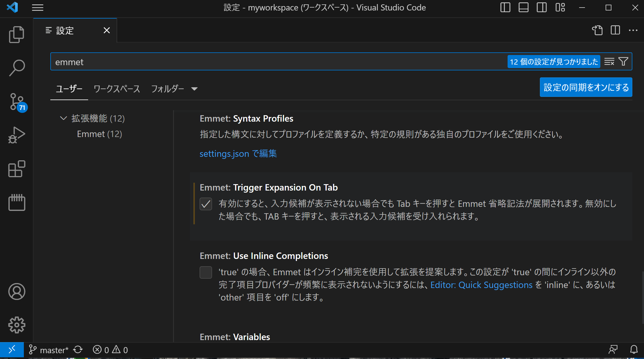Image resolution: width=644 pixels, height=359 pixels.
Task: Open the フォルダー dropdown arrow
Action: point(194,89)
